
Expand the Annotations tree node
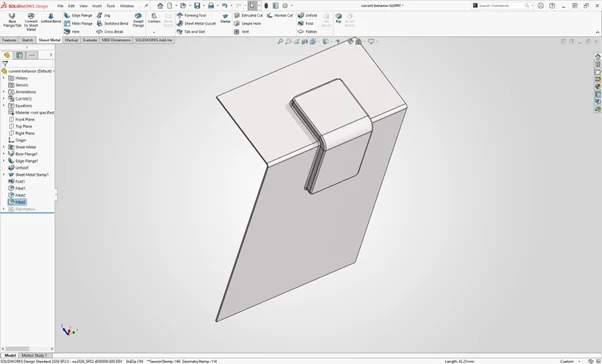click(x=4, y=92)
